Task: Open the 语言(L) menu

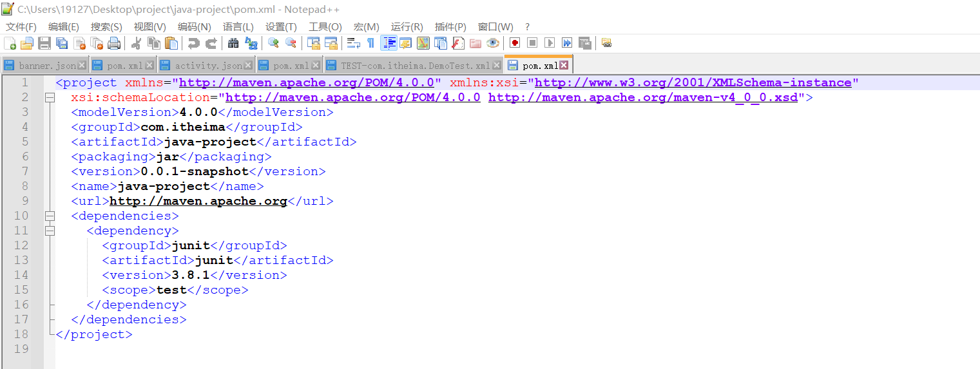Action: click(238, 26)
